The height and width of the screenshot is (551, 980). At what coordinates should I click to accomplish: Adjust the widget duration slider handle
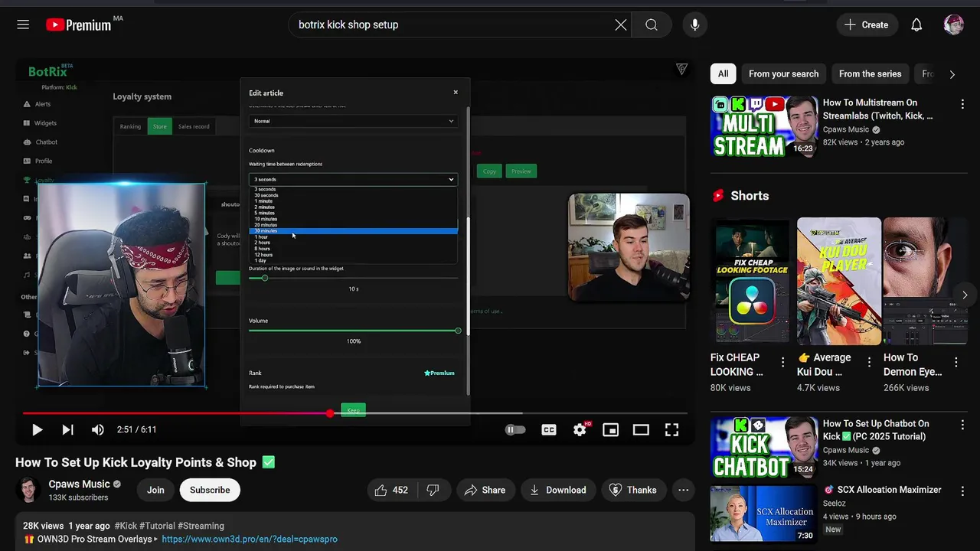(x=265, y=278)
